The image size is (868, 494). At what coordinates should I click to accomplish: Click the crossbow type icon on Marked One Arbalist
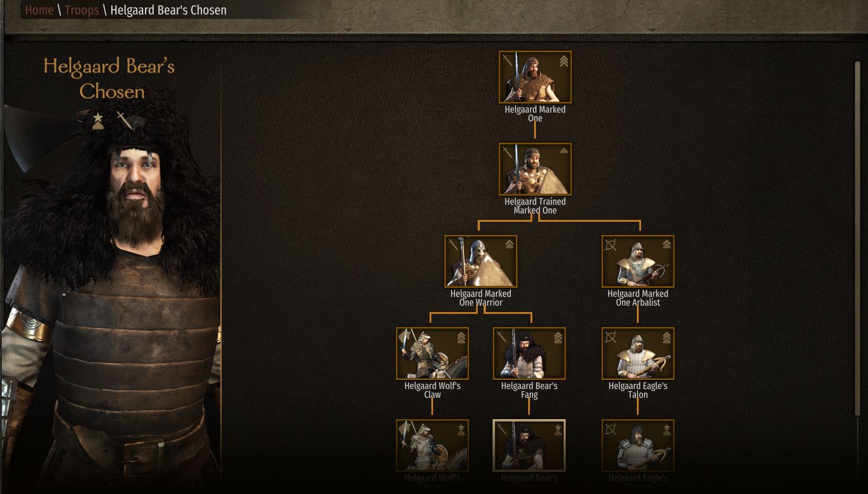[x=610, y=244]
